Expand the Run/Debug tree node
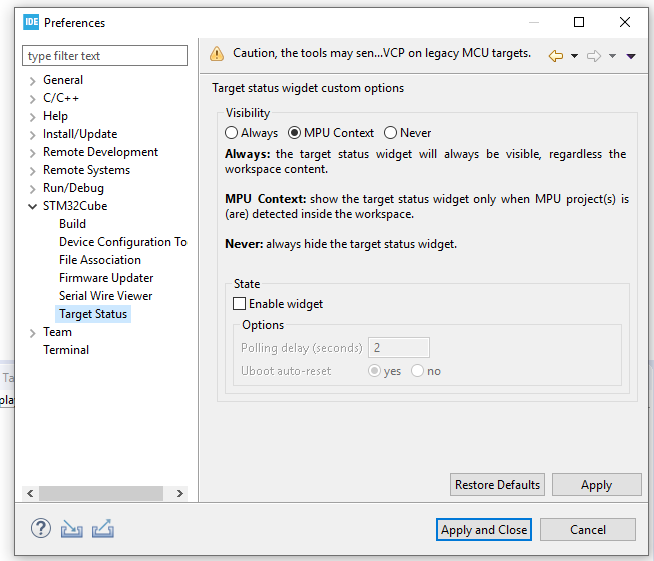The height and width of the screenshot is (561, 654). pyautogui.click(x=33, y=189)
